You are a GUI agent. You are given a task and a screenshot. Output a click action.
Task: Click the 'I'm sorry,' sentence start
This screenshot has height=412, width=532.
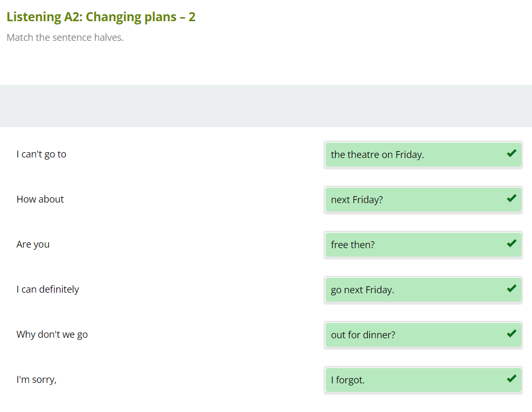click(37, 380)
